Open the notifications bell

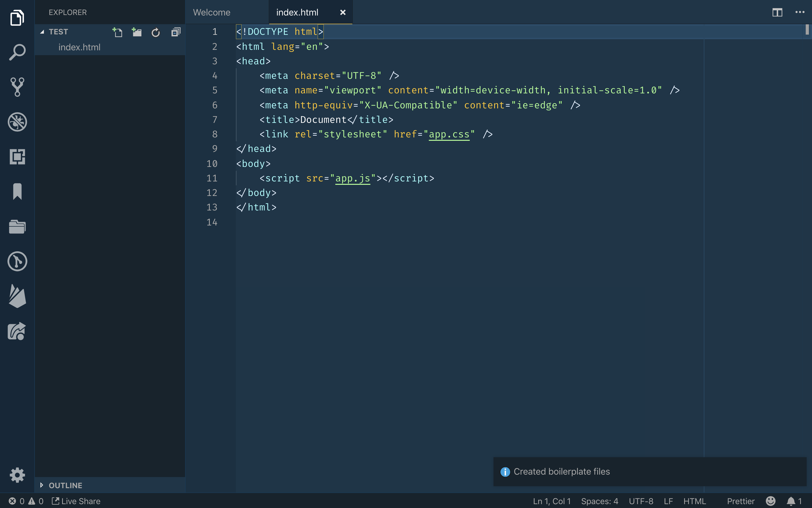pos(794,501)
